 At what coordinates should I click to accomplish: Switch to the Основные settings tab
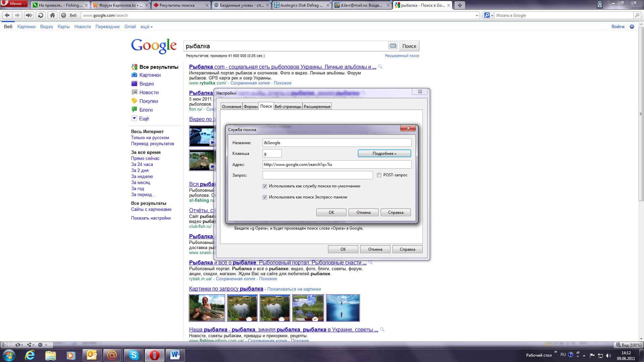tap(231, 107)
